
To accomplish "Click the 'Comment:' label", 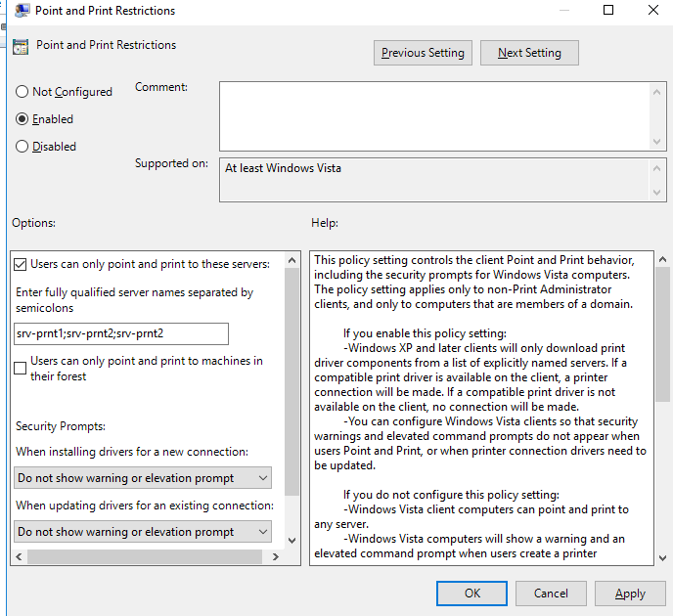I will (161, 87).
